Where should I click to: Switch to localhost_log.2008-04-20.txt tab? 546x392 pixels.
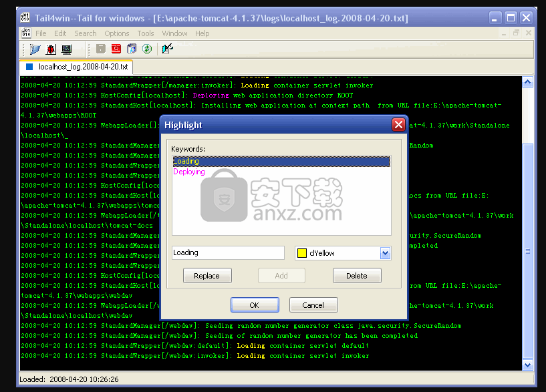76,66
